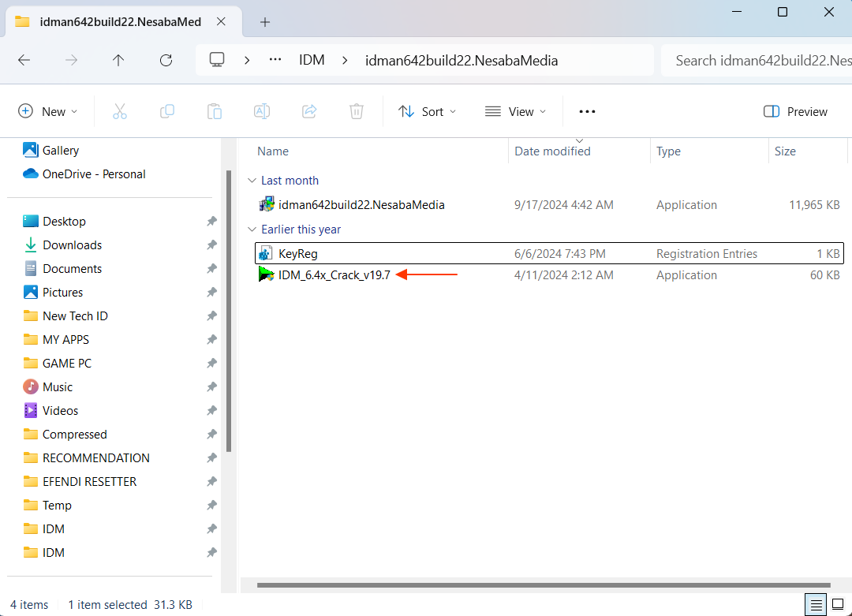Viewport: 852px width, 616px height.
Task: Click the This PC monitor icon in address bar
Action: (x=217, y=60)
